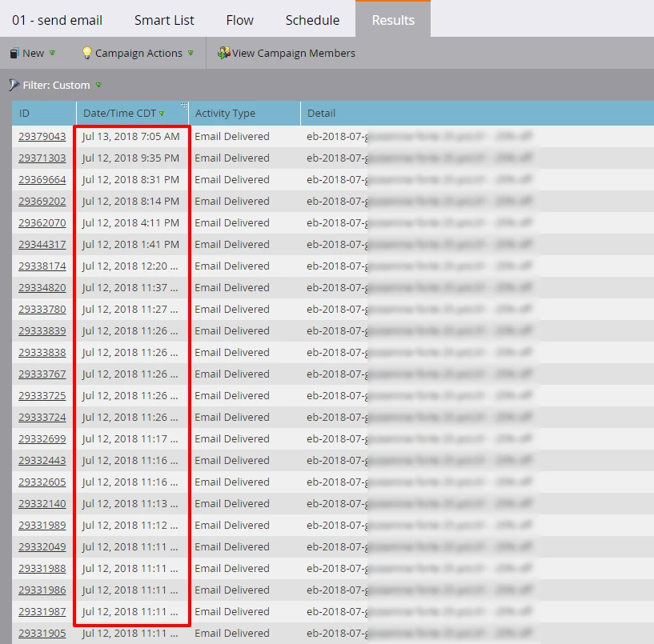Open activity ID 29369202
The width and height of the screenshot is (654, 644).
[42, 202]
